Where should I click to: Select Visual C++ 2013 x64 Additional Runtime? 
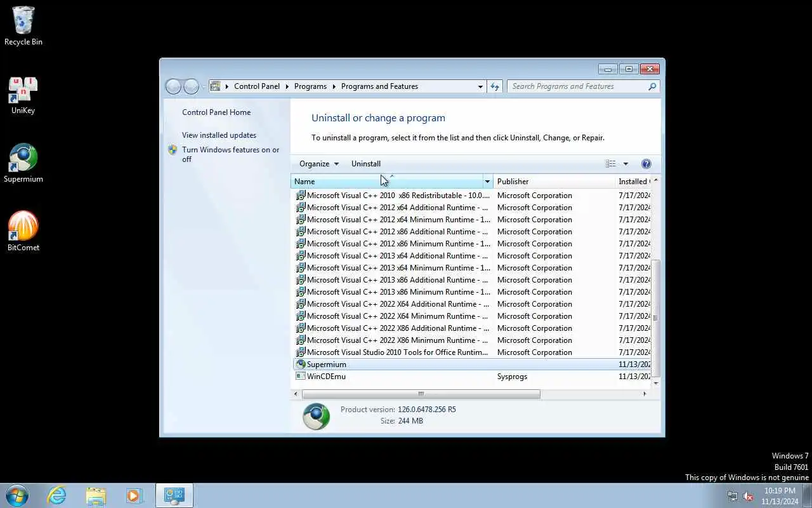(x=472, y=256)
